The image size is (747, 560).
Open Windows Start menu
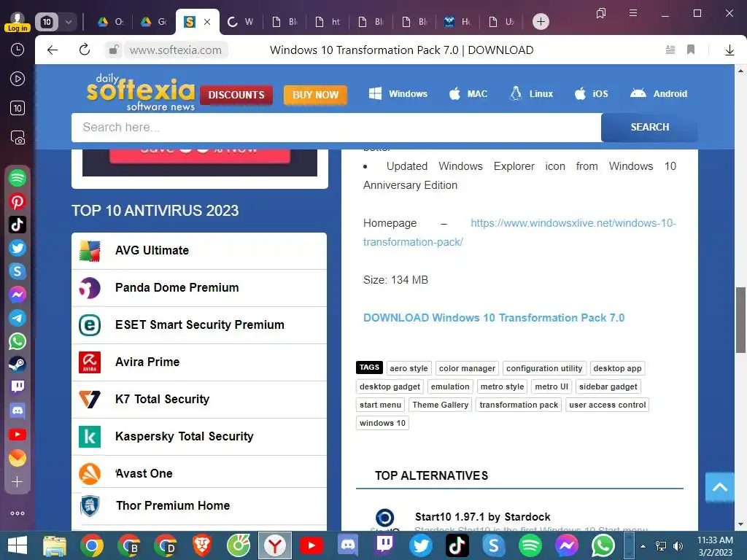coord(18,545)
